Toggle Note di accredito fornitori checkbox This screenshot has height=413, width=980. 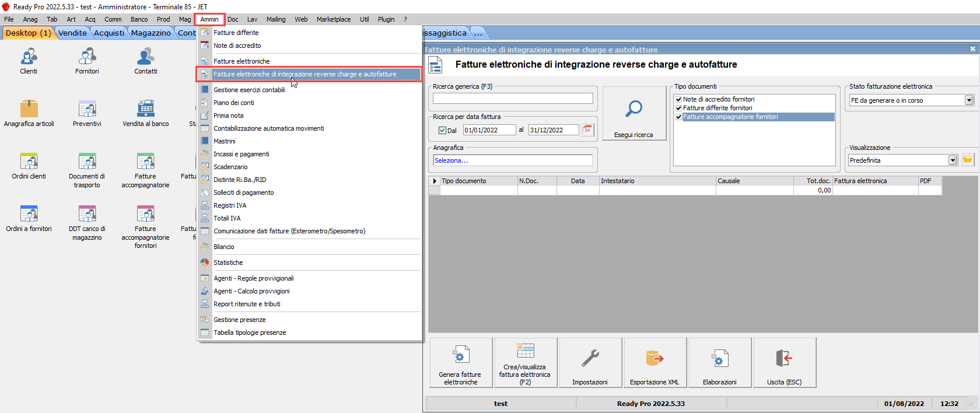679,99
